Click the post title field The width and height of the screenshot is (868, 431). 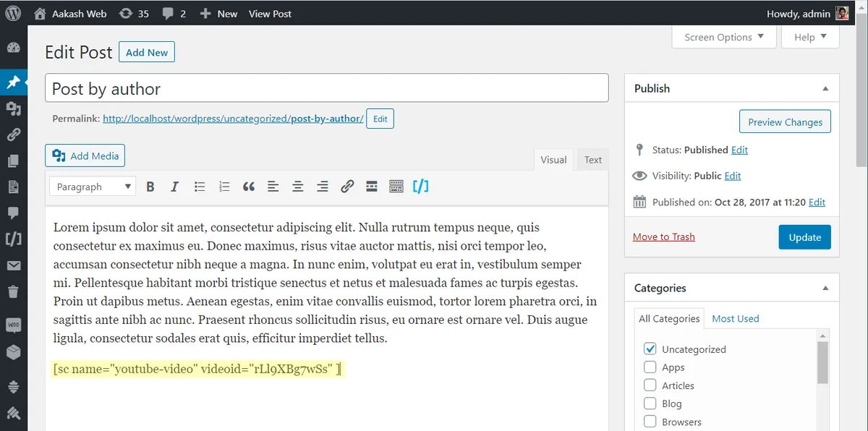[326, 88]
